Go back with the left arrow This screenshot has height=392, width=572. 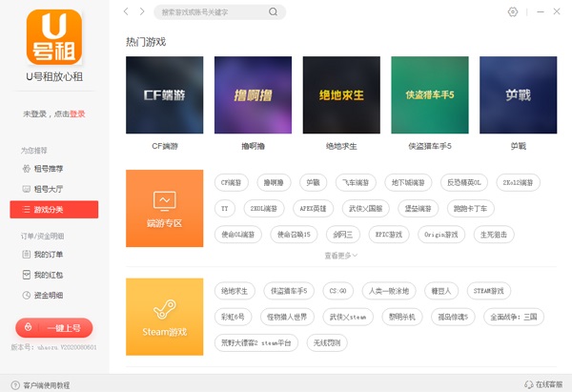pyautogui.click(x=126, y=11)
